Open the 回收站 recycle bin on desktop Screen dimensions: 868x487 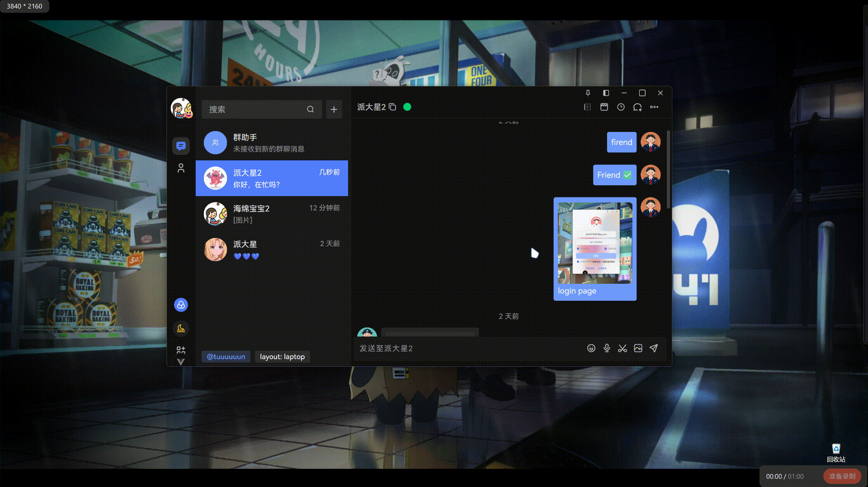click(x=836, y=453)
